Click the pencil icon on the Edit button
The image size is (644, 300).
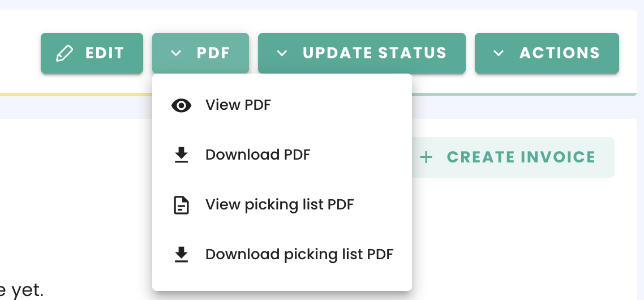click(x=65, y=53)
